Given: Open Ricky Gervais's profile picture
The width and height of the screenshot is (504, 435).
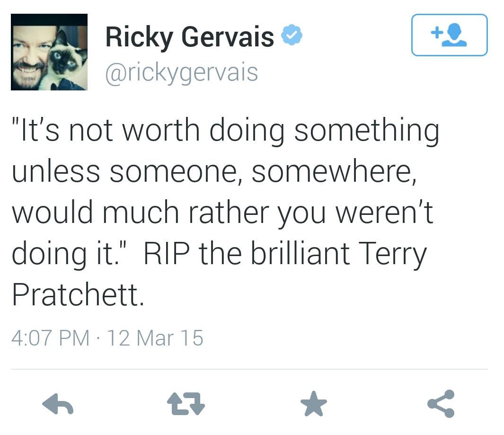Looking at the screenshot, I should (49, 52).
